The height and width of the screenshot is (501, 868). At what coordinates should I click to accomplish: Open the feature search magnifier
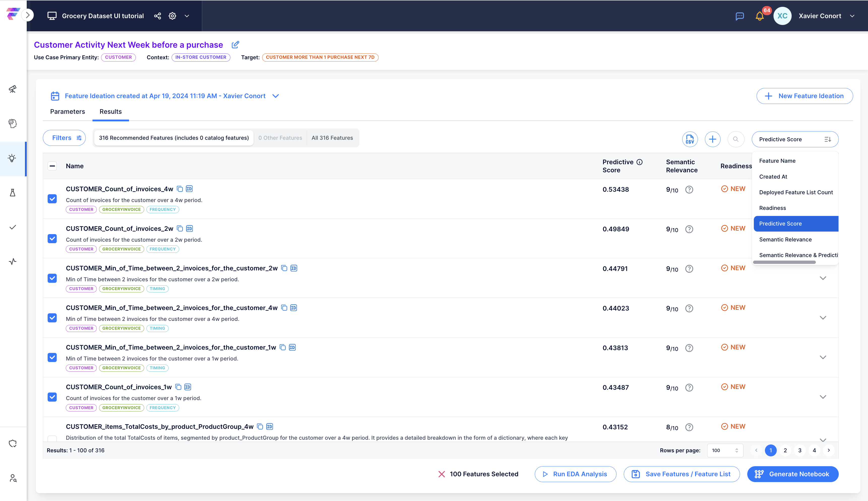pos(736,139)
